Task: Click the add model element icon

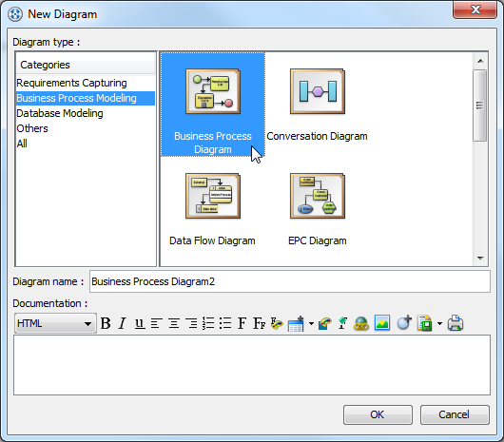Action: point(404,323)
